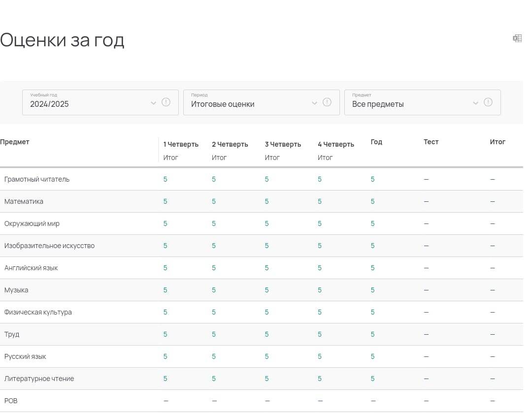Click info icon beside 2024/2025 academic year
532x414 pixels.
coord(166,102)
